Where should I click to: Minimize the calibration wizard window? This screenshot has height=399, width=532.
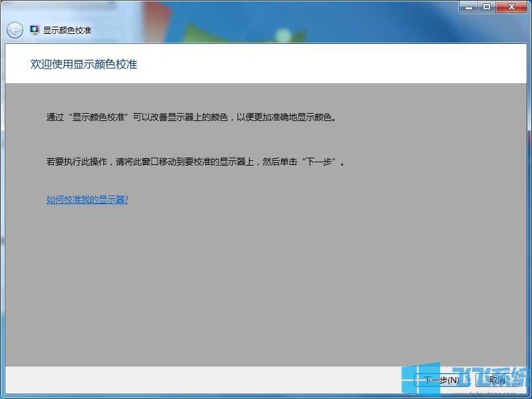click(x=469, y=7)
